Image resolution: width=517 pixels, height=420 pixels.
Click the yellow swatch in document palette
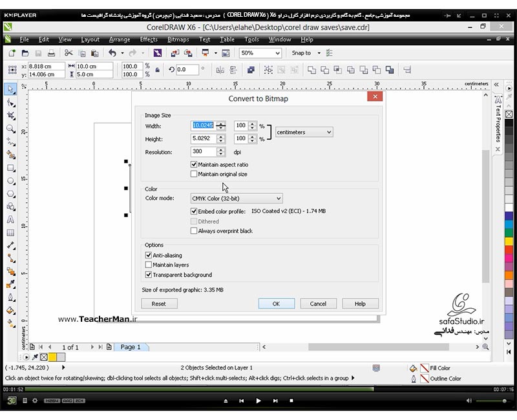pos(52,357)
